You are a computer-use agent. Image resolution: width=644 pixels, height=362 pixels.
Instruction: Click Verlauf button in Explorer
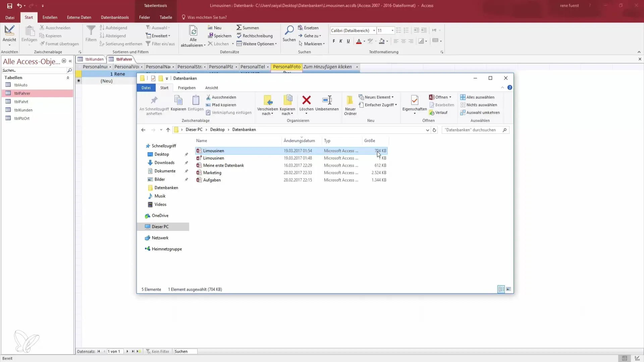(438, 113)
